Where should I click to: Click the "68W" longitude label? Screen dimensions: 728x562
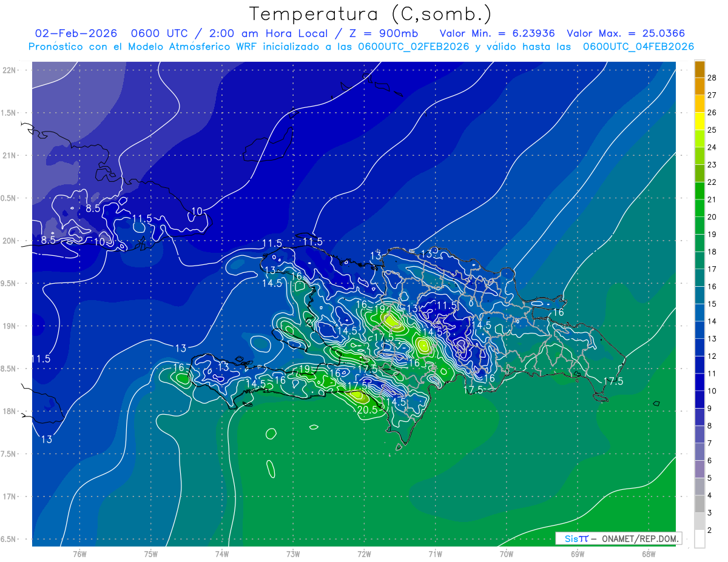[649, 554]
